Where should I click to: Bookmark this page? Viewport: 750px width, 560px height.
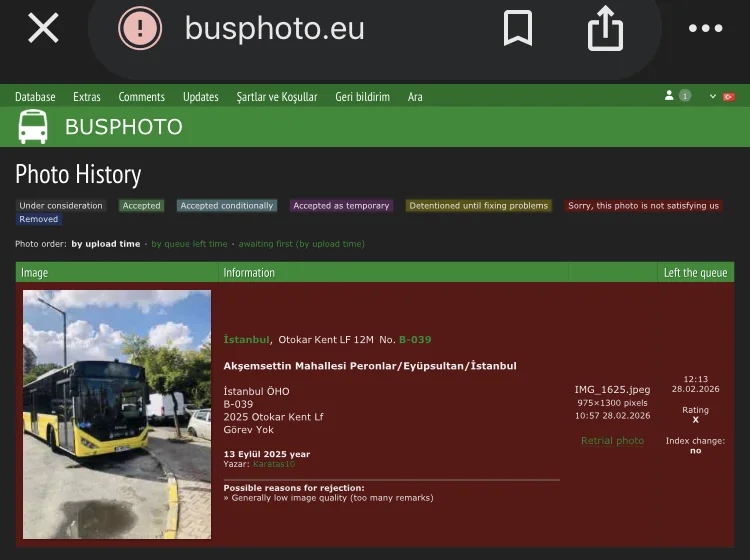(x=517, y=29)
